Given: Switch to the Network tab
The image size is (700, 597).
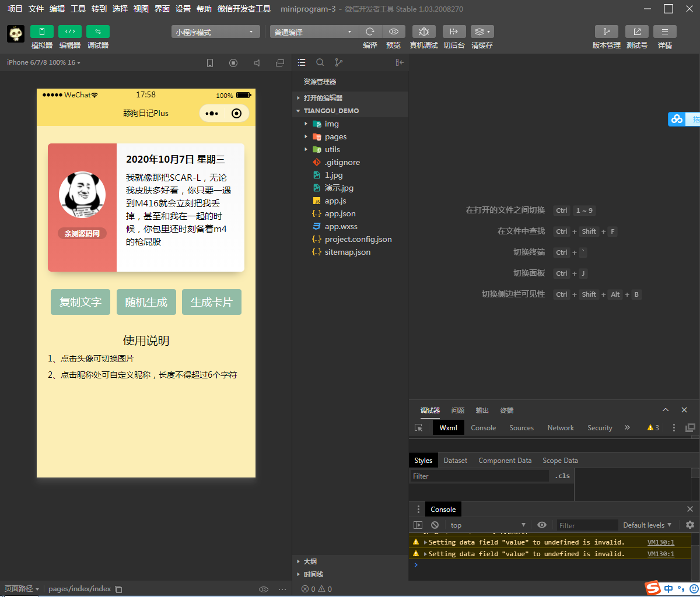Looking at the screenshot, I should 561,427.
